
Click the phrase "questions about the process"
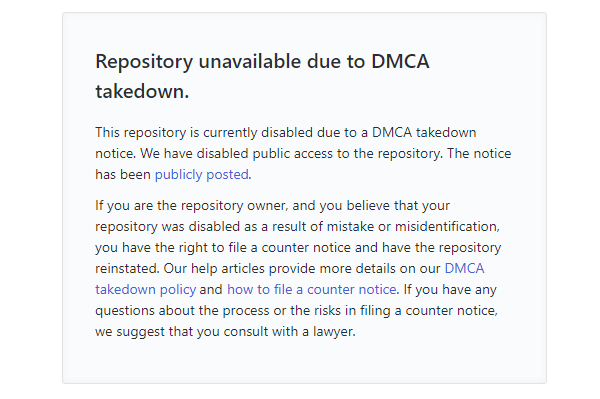(182, 311)
